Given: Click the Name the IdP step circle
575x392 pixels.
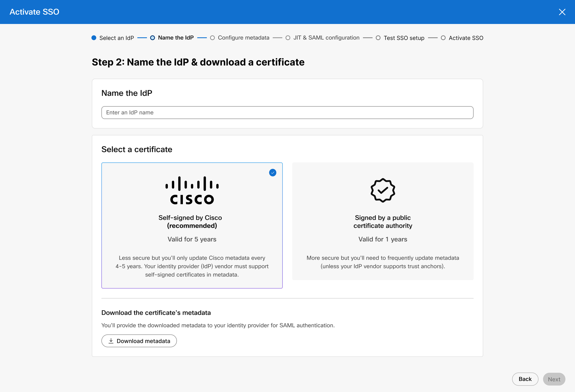Looking at the screenshot, I should pos(152,38).
